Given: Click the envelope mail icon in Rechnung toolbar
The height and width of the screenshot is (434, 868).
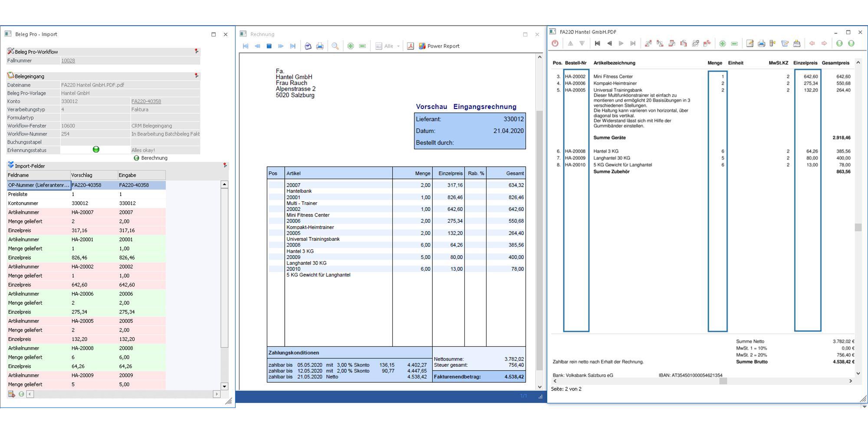Looking at the screenshot, I should 308,46.
